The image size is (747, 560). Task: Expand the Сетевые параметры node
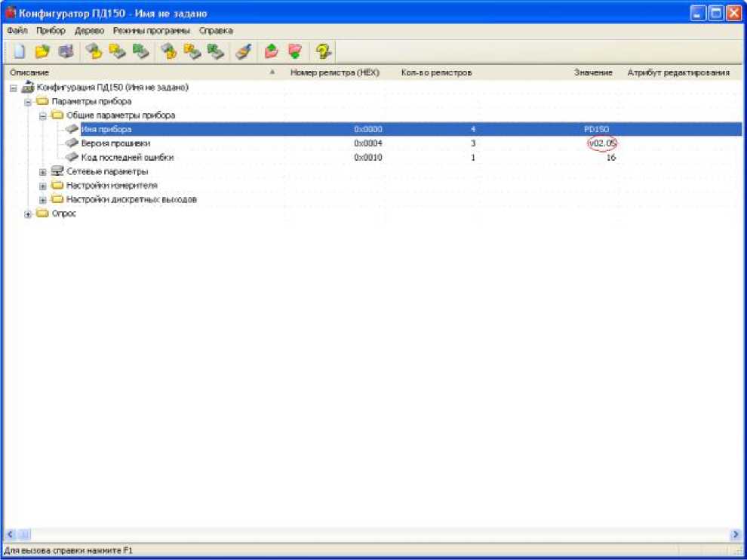[x=43, y=171]
